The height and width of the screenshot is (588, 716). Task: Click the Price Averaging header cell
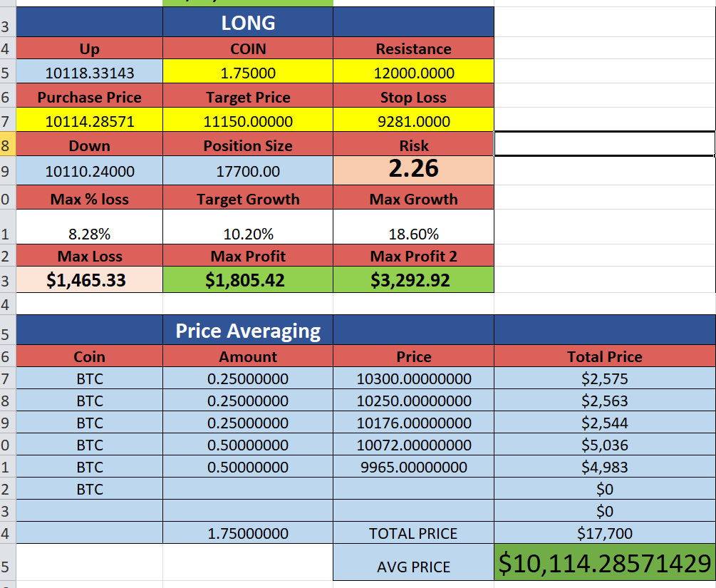pos(248,330)
